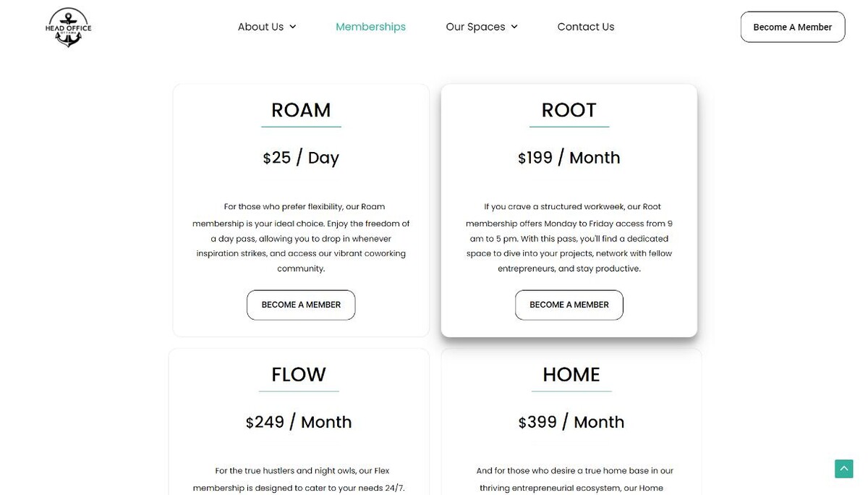The height and width of the screenshot is (495, 868).
Task: Expand the About Us dropdown chevron
Action: tap(292, 27)
